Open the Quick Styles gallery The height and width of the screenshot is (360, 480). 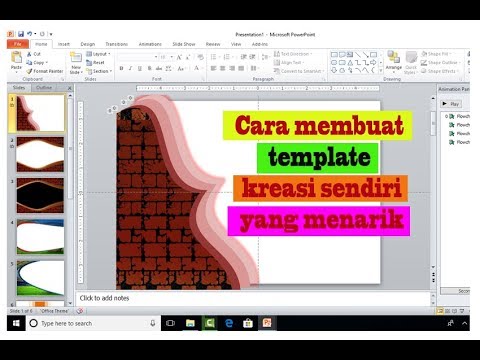411,63
